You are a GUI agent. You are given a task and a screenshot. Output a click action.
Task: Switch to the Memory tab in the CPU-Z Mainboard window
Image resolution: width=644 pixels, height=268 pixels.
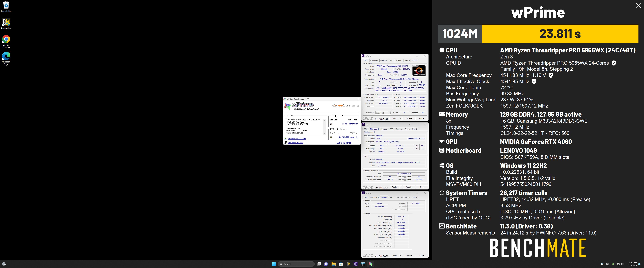click(384, 129)
